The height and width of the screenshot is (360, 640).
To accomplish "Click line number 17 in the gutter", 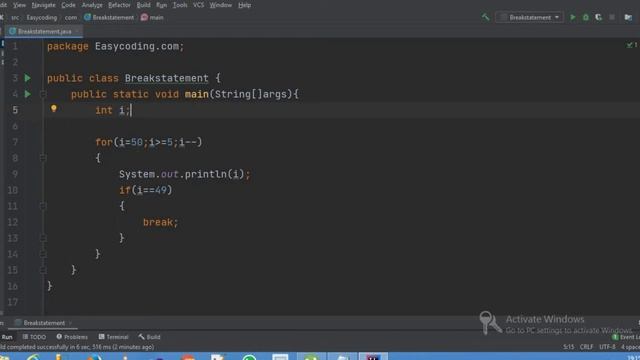I will click(13, 302).
